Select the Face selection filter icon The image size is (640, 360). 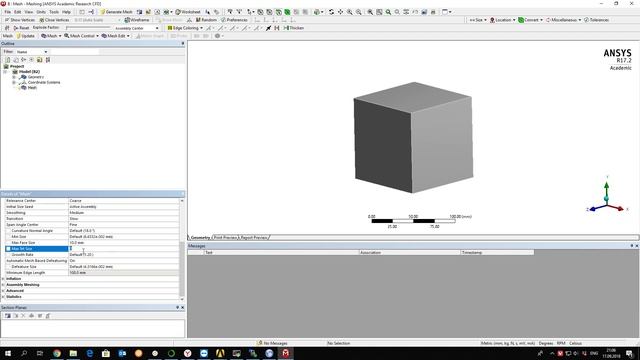click(278, 12)
